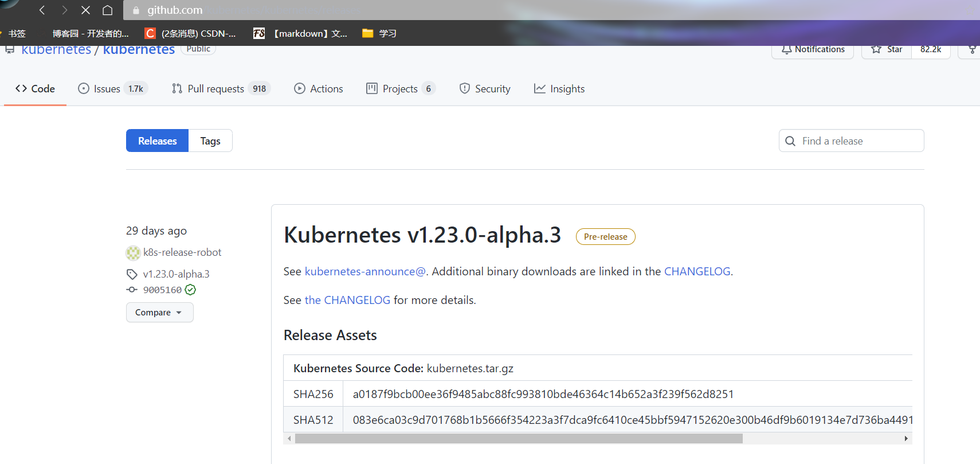Open the 博客园 bookmark
The height and width of the screenshot is (464, 980).
click(91, 33)
